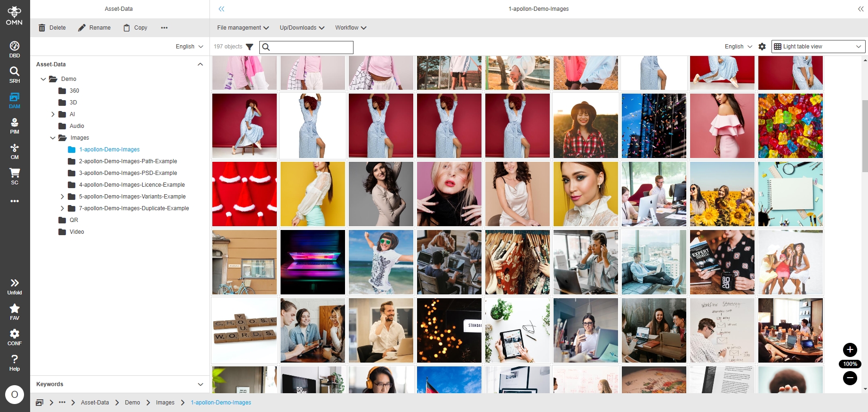Click the zoom in plus button
The width and height of the screenshot is (868, 412).
pos(850,349)
